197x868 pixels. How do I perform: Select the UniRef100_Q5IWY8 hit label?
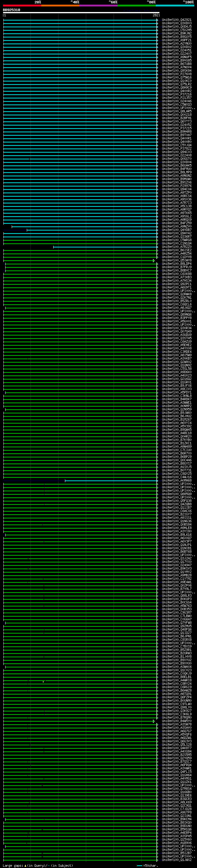[177, 260]
